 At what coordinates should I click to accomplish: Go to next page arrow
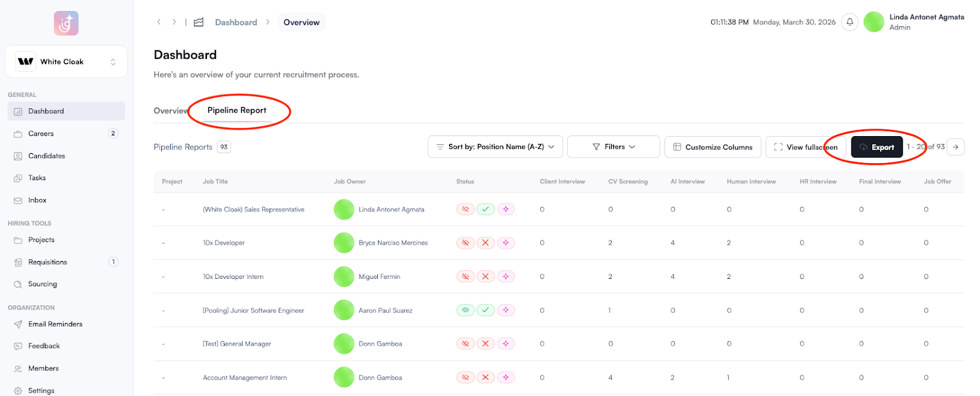[x=956, y=147]
